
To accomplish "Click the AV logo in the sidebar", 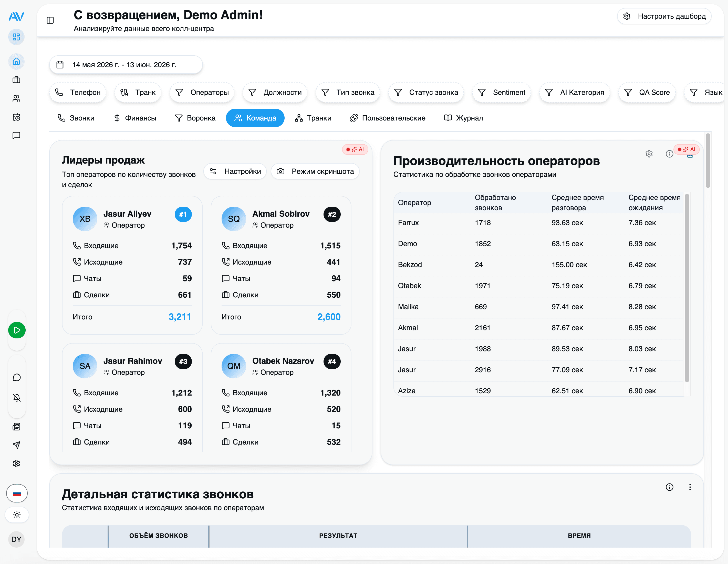I will 16,16.
